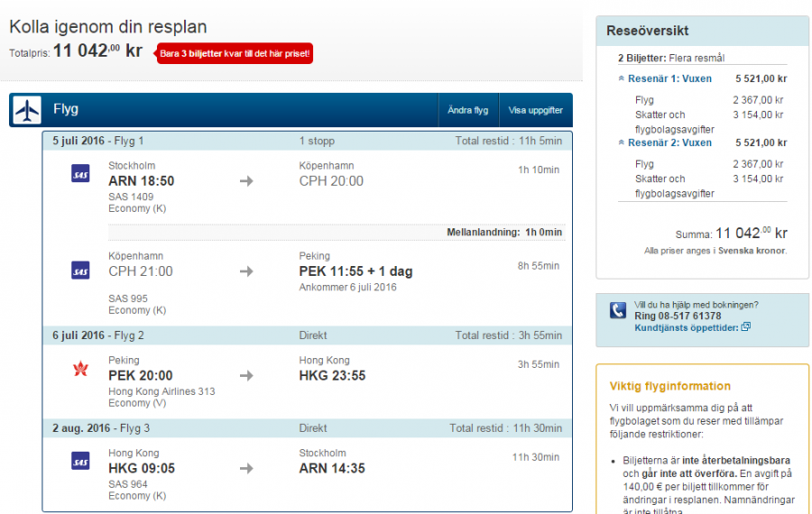Click the red 'Bara 3 biljetter kvar' badge
Image resolution: width=812 pixels, height=514 pixels.
click(x=235, y=54)
